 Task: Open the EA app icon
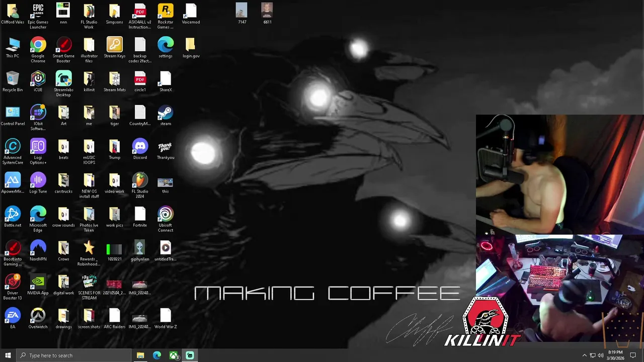13,316
